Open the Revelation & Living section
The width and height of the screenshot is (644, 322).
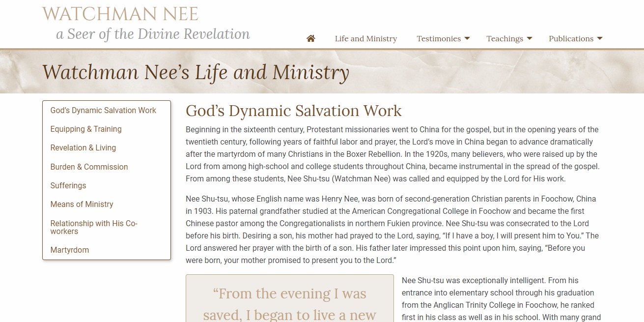(x=83, y=147)
